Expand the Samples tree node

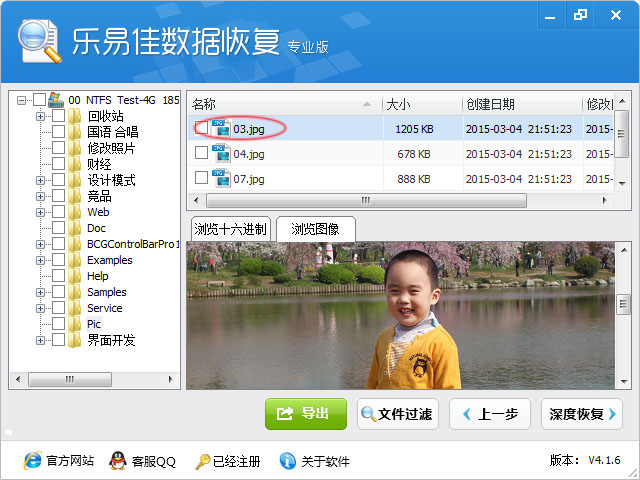point(40,292)
